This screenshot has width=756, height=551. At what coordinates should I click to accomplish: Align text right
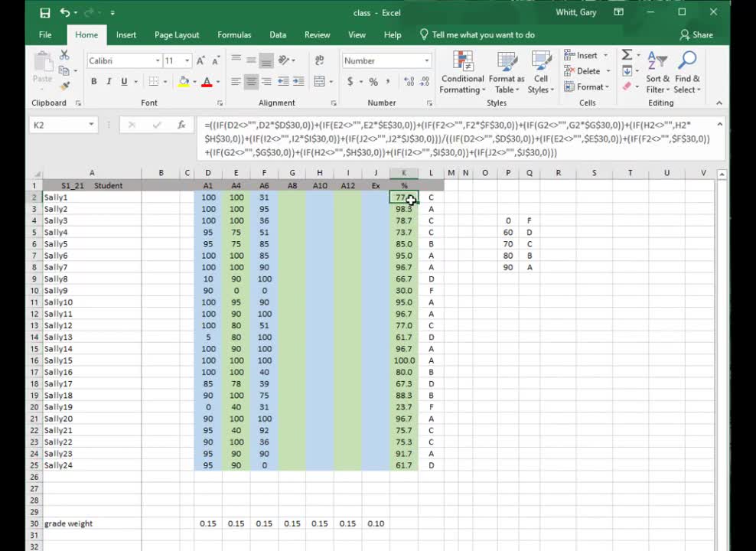pyautogui.click(x=266, y=81)
